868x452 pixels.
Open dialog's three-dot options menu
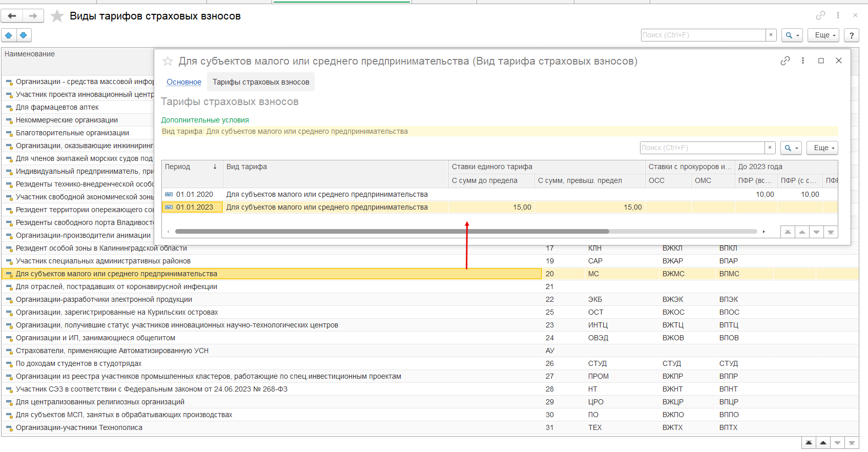pyautogui.click(x=803, y=61)
